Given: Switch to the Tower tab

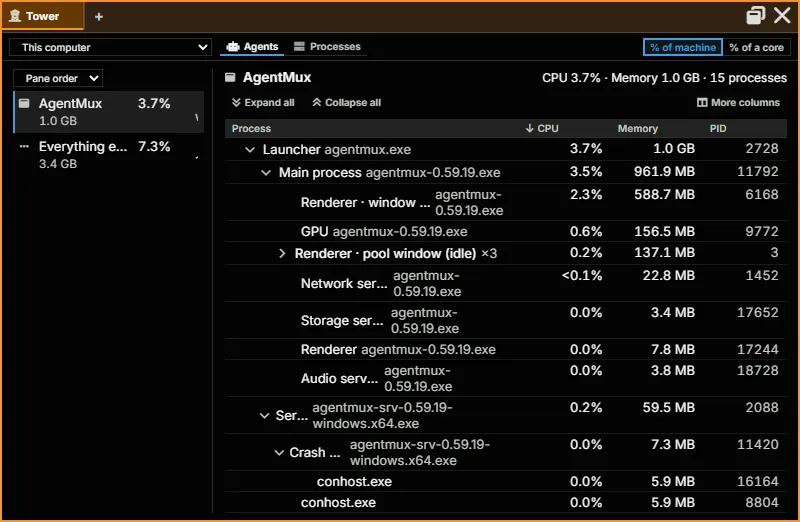Looking at the screenshot, I should coord(43,16).
